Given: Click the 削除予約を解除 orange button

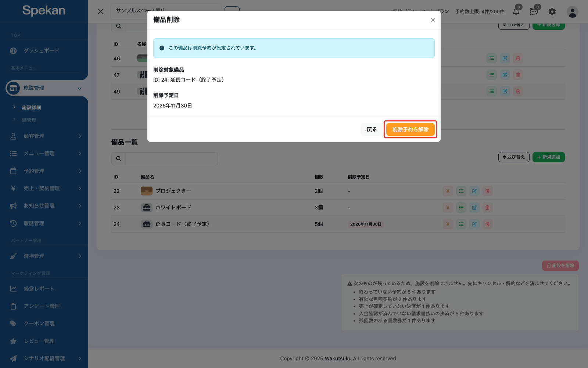Looking at the screenshot, I should (410, 130).
